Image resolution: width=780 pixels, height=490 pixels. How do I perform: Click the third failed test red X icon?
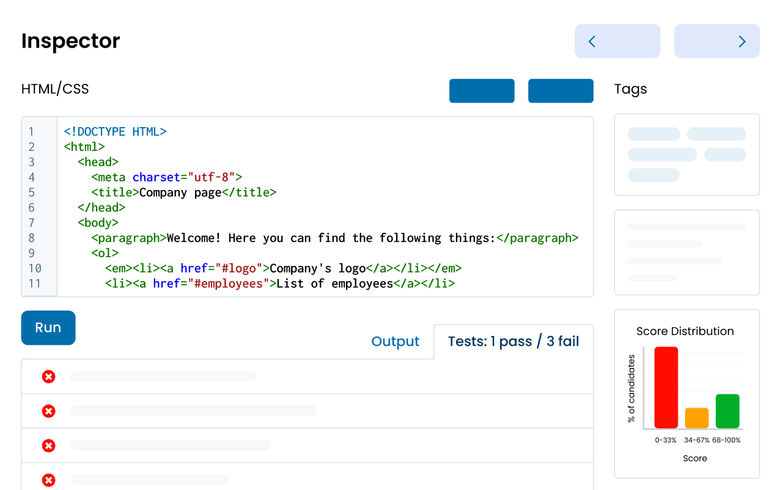click(x=48, y=446)
